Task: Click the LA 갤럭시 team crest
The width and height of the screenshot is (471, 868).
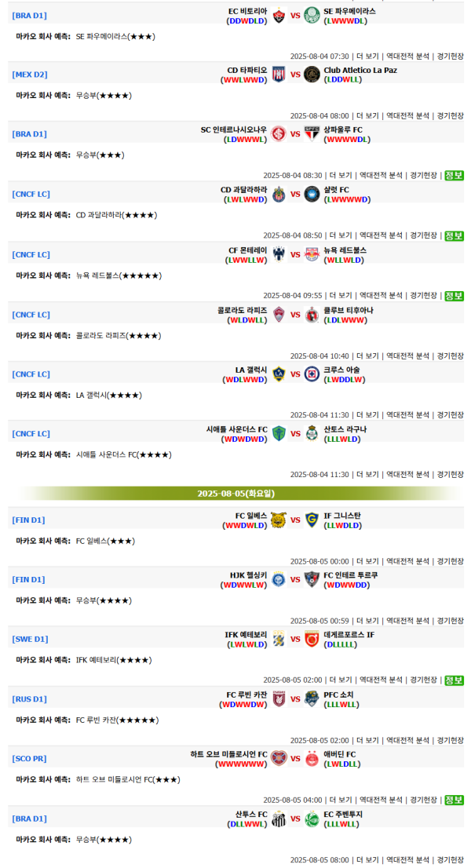Action: [x=279, y=374]
